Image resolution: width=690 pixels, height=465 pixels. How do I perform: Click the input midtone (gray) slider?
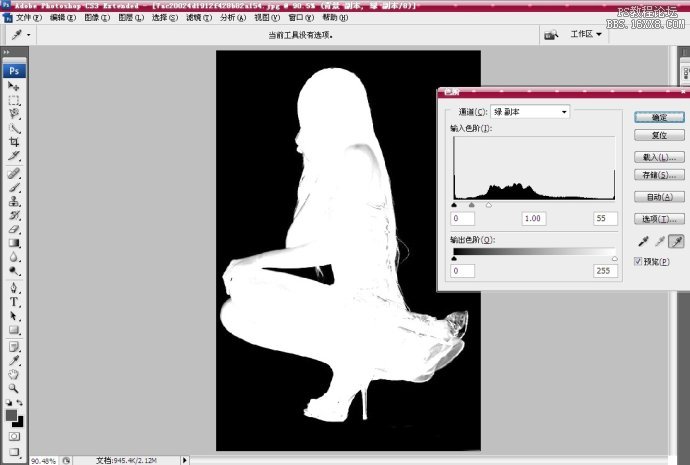(472, 205)
